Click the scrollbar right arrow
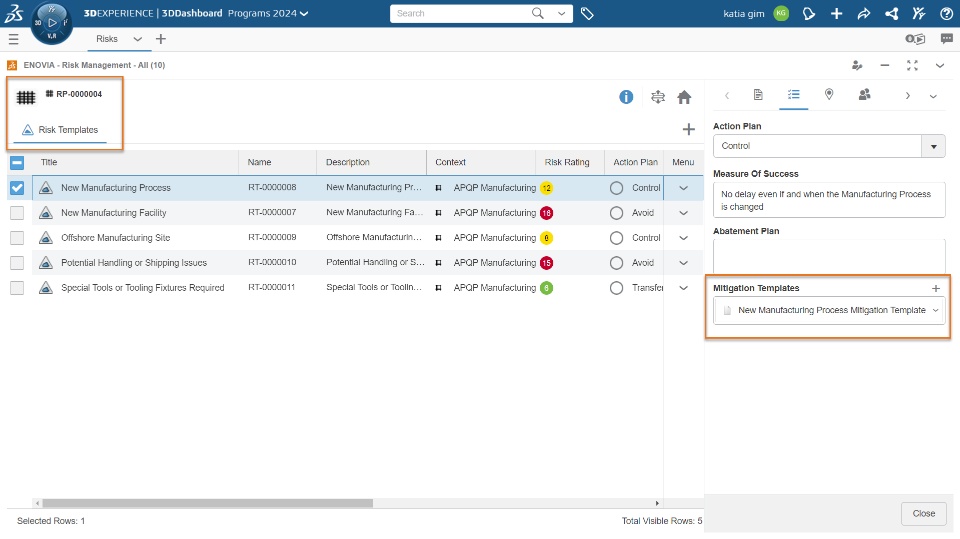The width and height of the screenshot is (960, 539). [657, 503]
